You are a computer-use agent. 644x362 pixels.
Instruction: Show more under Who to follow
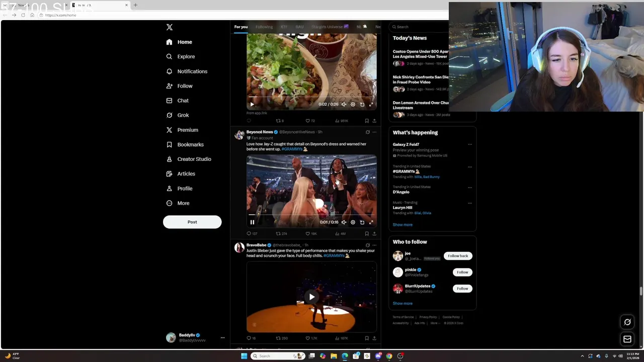tap(403, 304)
